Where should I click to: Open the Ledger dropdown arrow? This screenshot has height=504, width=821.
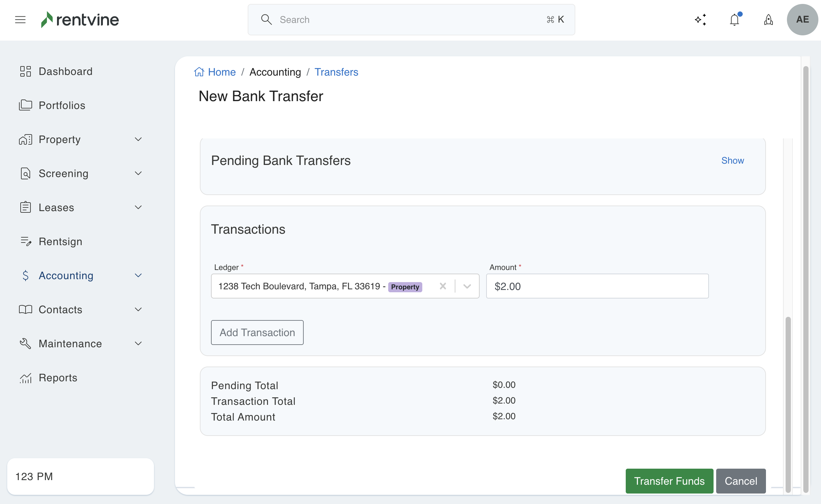[467, 286]
